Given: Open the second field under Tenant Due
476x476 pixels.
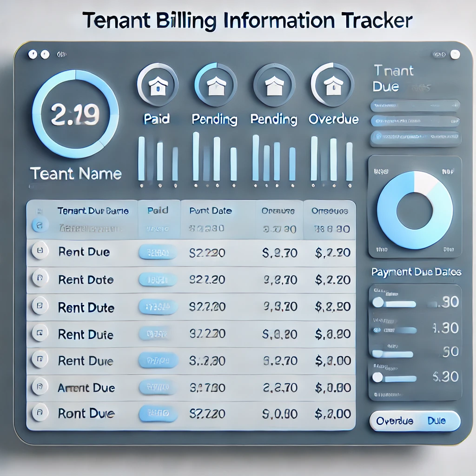Looking at the screenshot, I should [415, 121].
